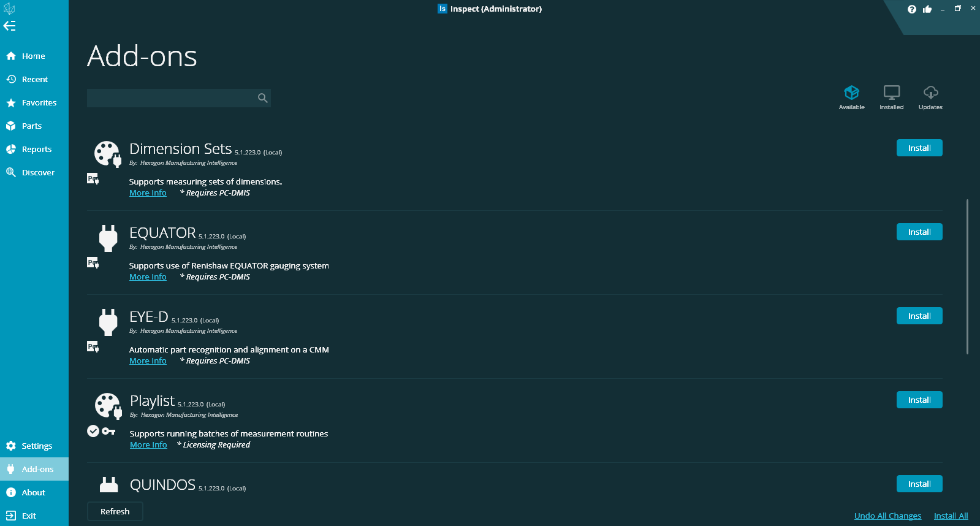Click the Install All link

[951, 516]
